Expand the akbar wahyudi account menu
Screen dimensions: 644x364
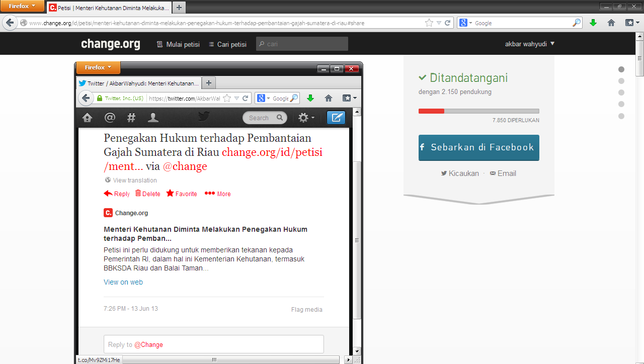point(529,44)
